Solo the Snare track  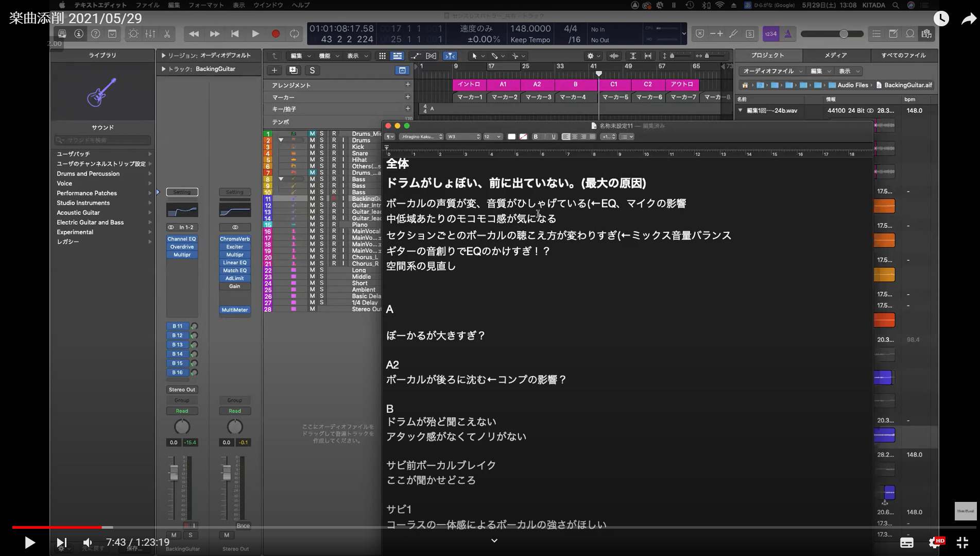coord(322,153)
